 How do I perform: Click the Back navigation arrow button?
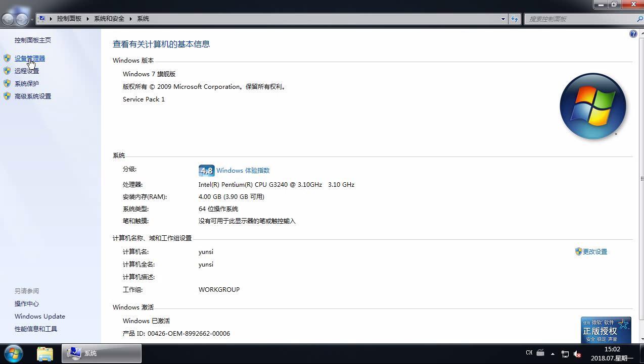click(8, 19)
